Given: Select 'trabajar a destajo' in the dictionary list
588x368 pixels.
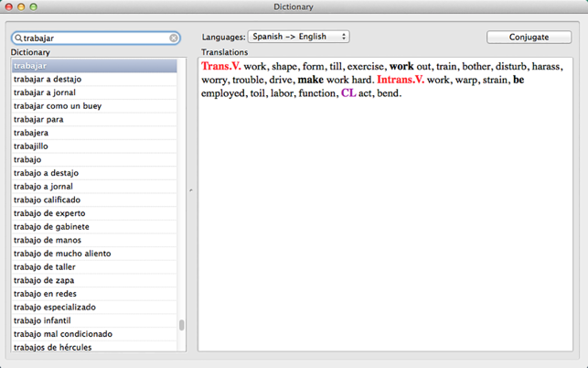Looking at the screenshot, I should tap(94, 80).
